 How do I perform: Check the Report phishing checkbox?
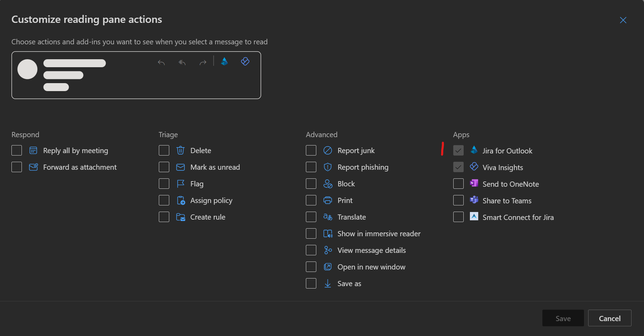[311, 167]
